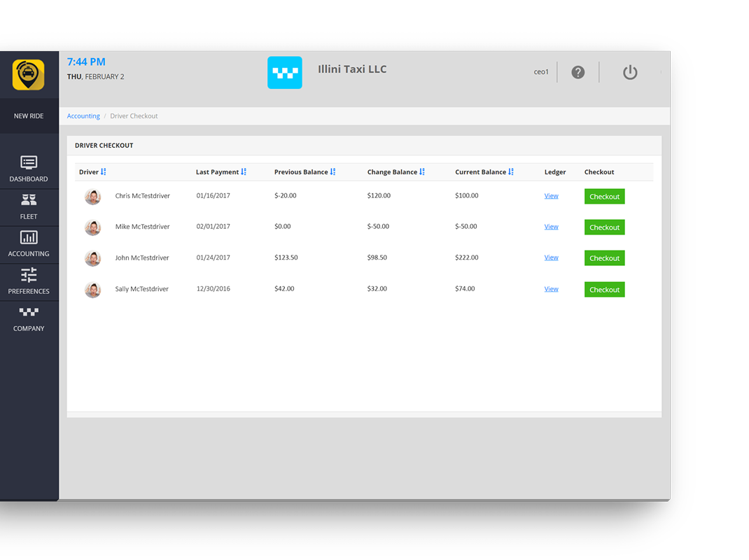749x560 pixels.
Task: Click current balance $100.00
Action: tap(467, 196)
